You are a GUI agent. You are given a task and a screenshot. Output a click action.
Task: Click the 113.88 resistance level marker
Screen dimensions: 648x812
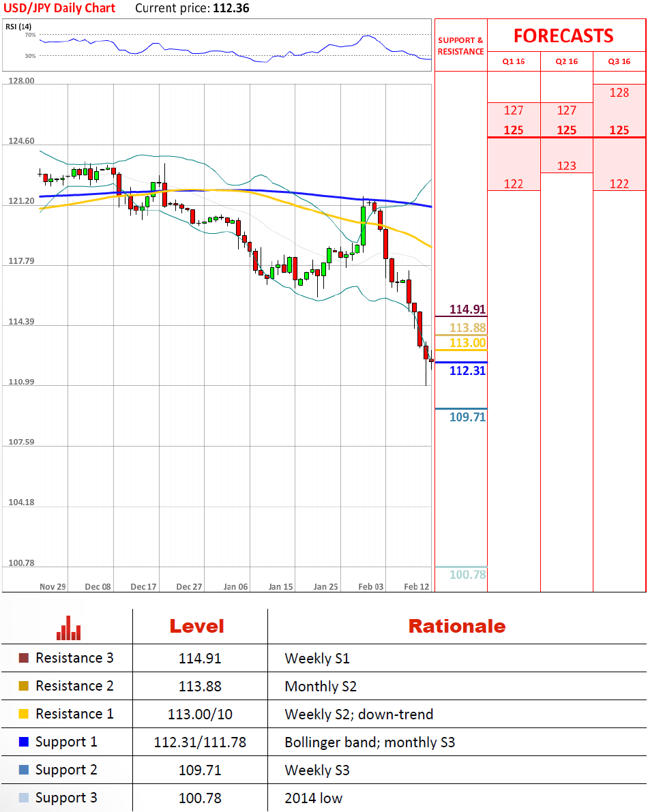[x=467, y=327]
